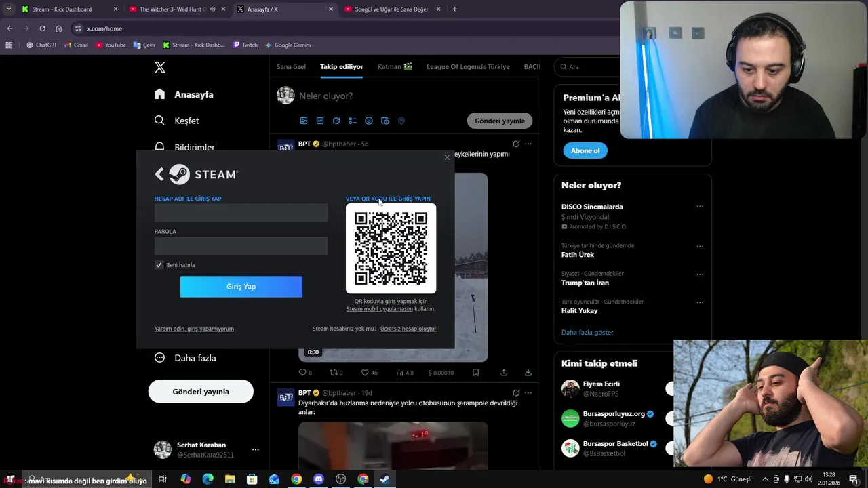Open more options for DISCO Sinemalarda trend
The width and height of the screenshot is (868, 488).
tap(700, 207)
